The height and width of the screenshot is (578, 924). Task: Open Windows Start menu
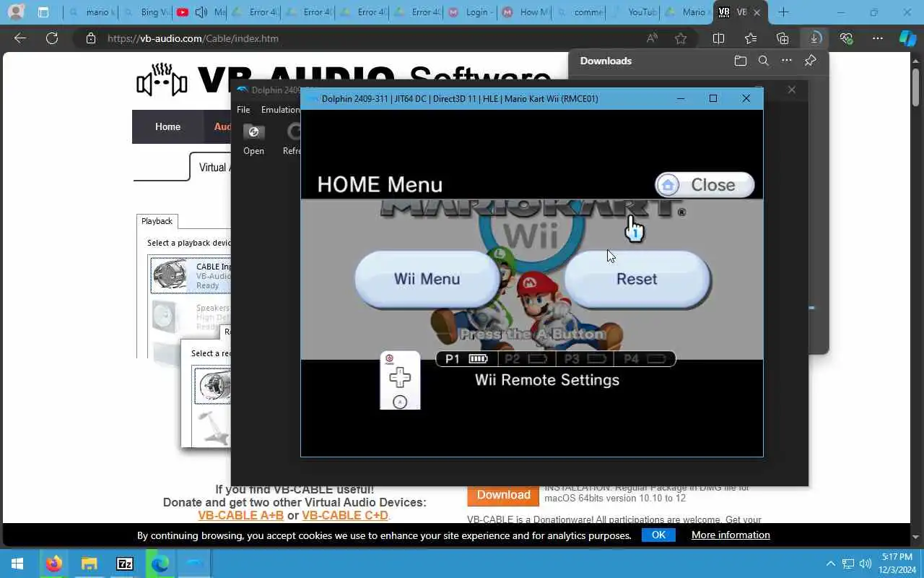pos(17,564)
